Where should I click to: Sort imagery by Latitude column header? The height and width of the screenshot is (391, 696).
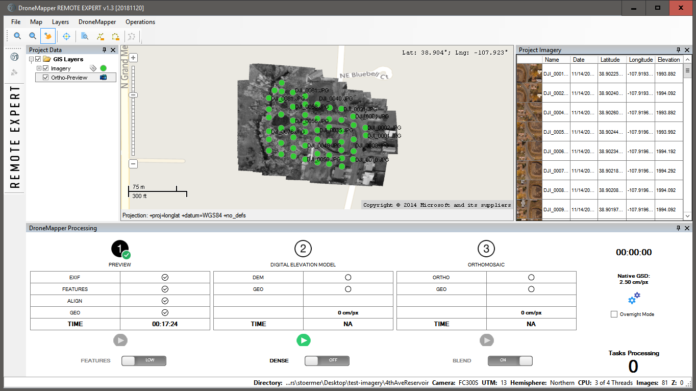[612, 59]
